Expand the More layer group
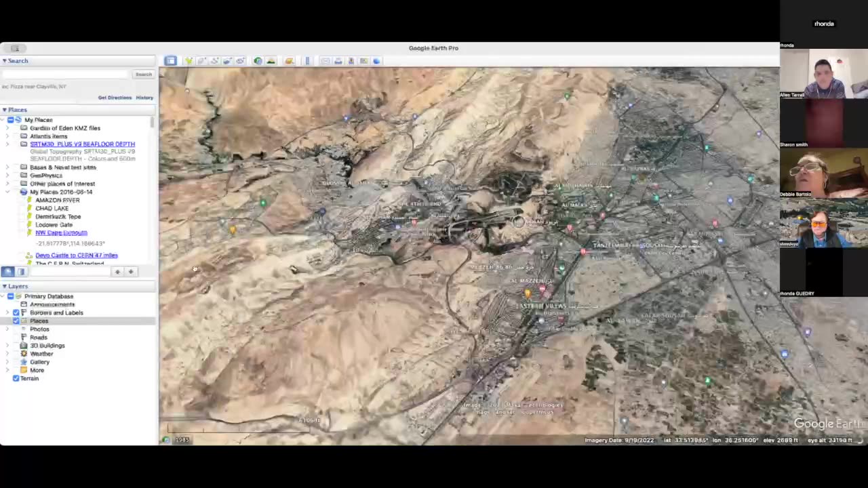 point(7,370)
